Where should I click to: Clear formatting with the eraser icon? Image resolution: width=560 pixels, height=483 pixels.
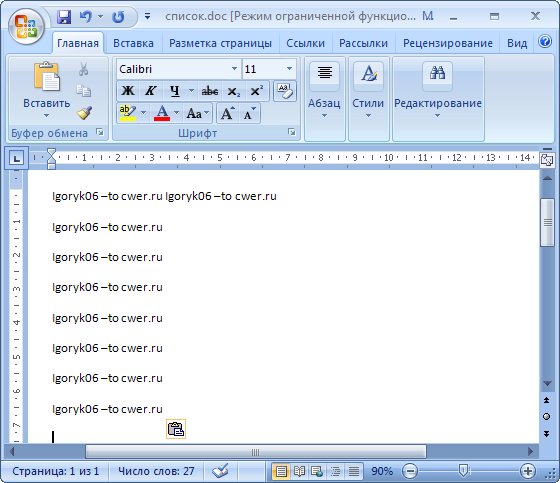tap(285, 91)
